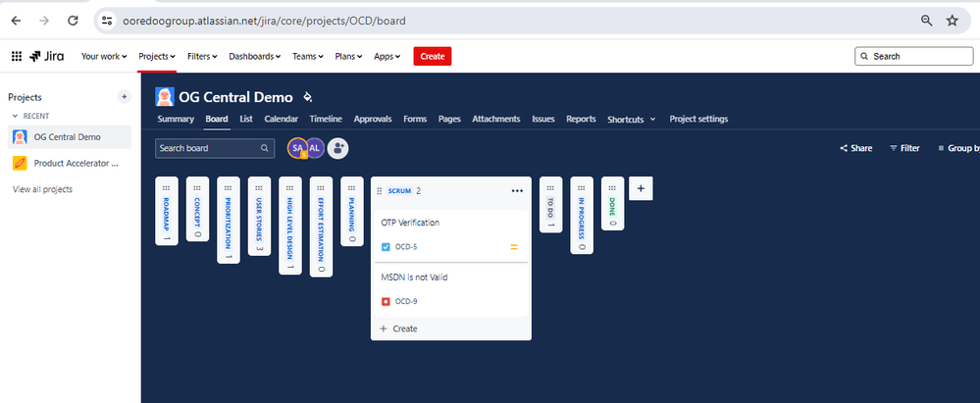This screenshot has height=403, width=980.
Task: Open the board Filter button
Action: (904, 148)
